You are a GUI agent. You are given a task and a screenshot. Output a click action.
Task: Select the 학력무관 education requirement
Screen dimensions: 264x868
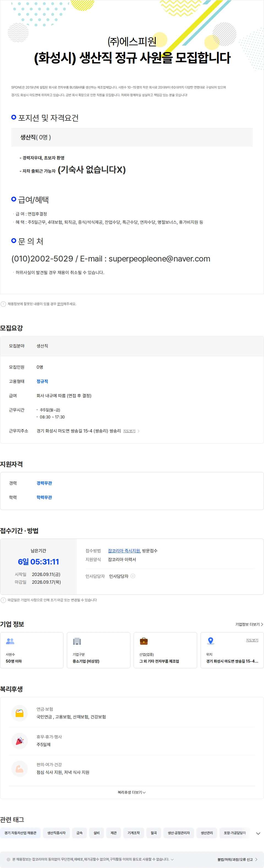click(44, 497)
